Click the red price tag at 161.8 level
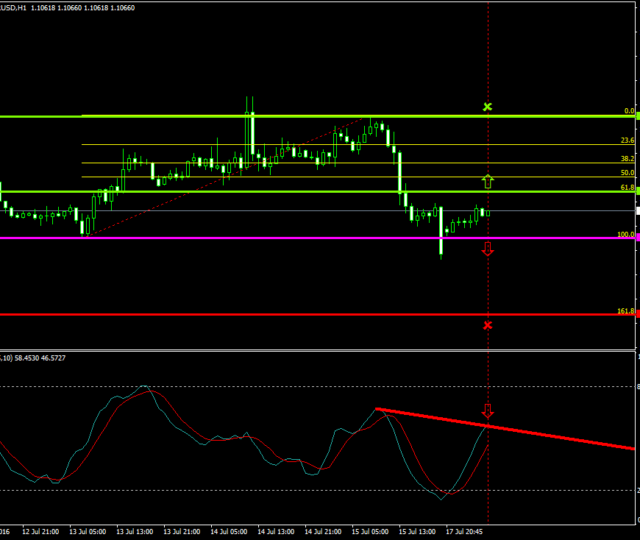 pos(637,314)
